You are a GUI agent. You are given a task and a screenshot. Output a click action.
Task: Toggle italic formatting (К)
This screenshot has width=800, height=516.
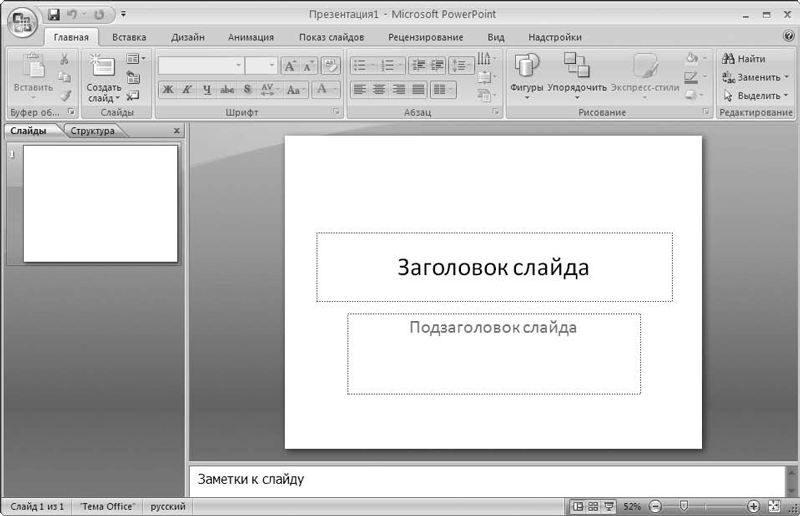click(187, 89)
